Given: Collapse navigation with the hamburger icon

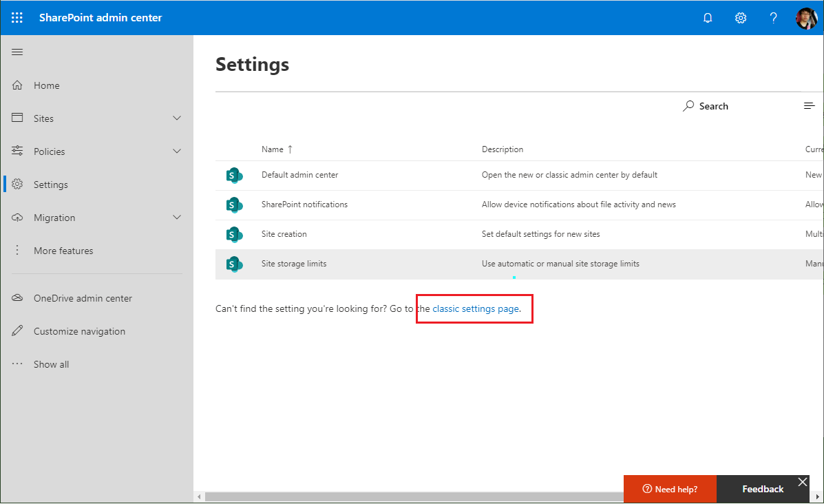Looking at the screenshot, I should click(17, 52).
